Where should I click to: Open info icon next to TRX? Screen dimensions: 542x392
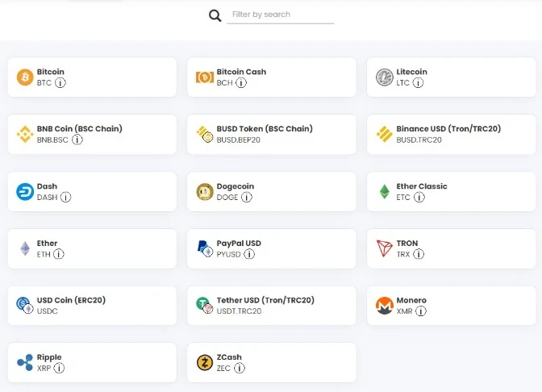(419, 254)
